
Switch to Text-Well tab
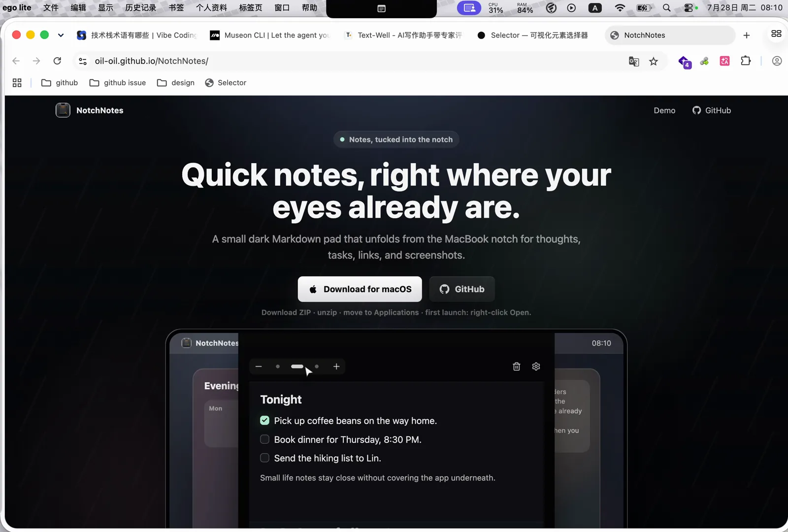403,35
